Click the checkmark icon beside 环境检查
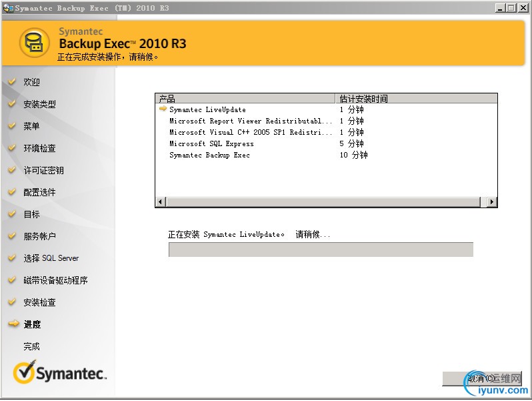The image size is (532, 401). point(12,147)
